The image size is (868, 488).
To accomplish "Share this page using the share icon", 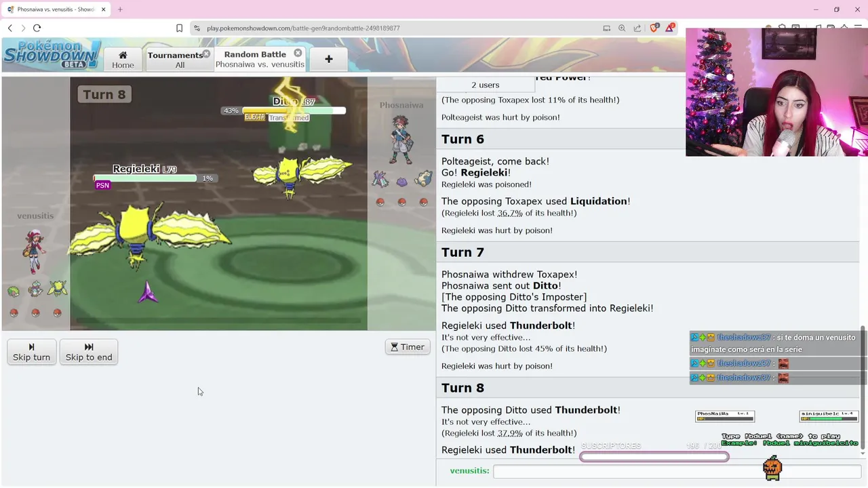I will coord(637,28).
